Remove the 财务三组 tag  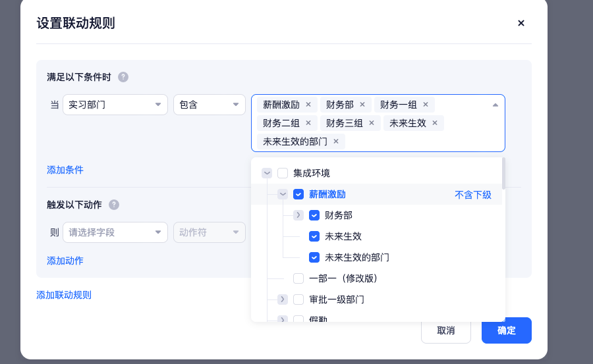[x=372, y=123]
